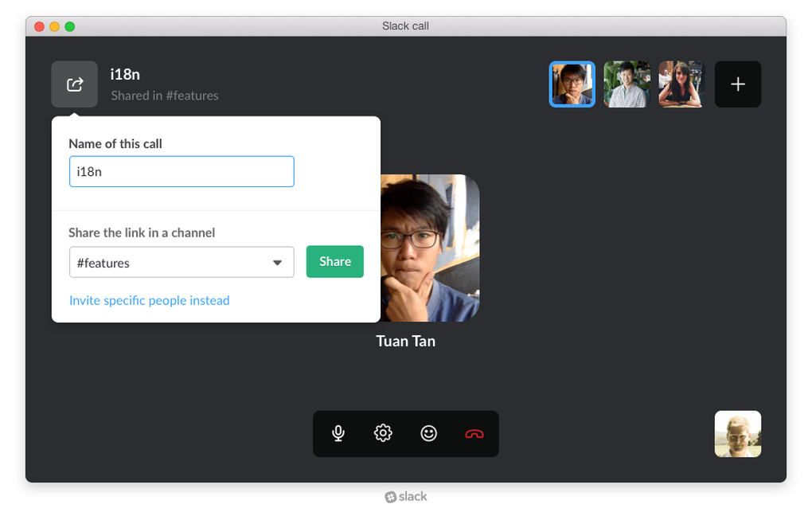The width and height of the screenshot is (812, 508).
Task: Click the Share button
Action: [x=334, y=261]
